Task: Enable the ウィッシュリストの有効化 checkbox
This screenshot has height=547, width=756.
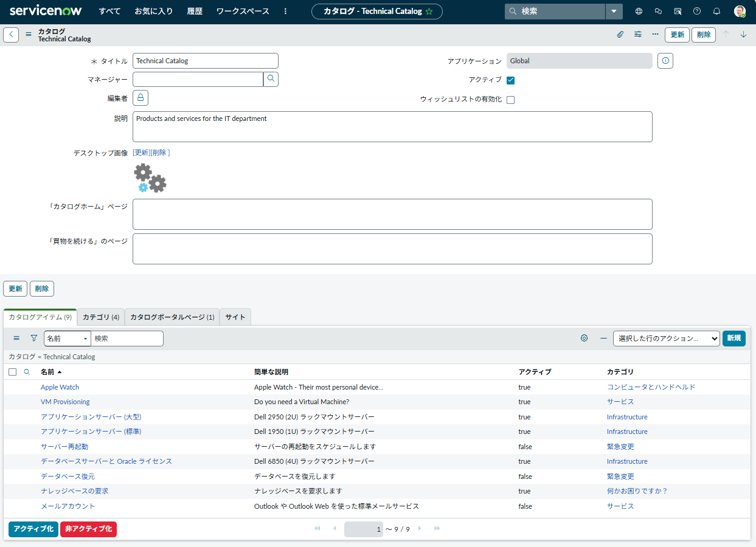Action: [511, 100]
